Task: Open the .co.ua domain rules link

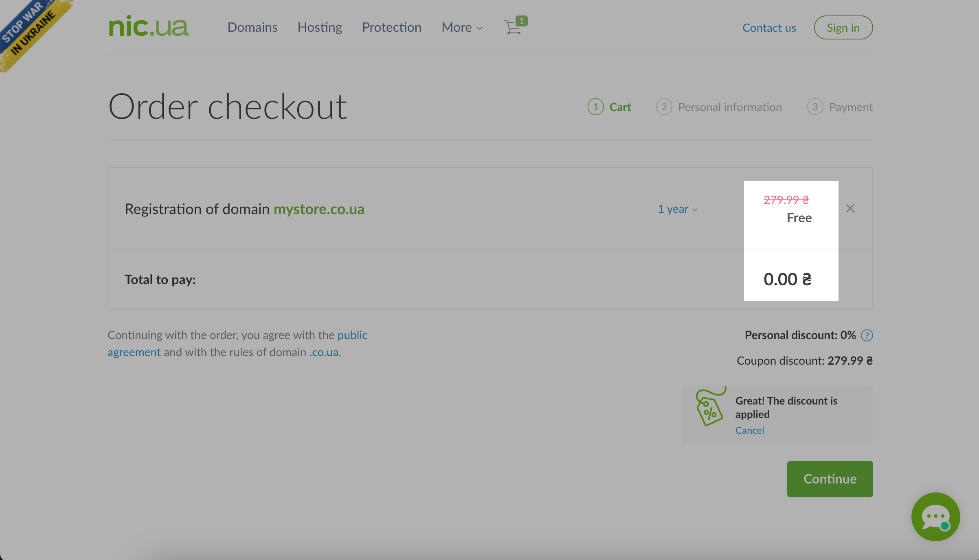Action: pyautogui.click(x=324, y=352)
